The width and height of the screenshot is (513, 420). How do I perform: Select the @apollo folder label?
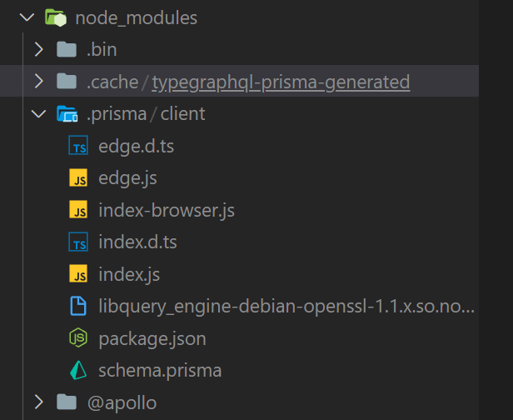click(x=122, y=403)
